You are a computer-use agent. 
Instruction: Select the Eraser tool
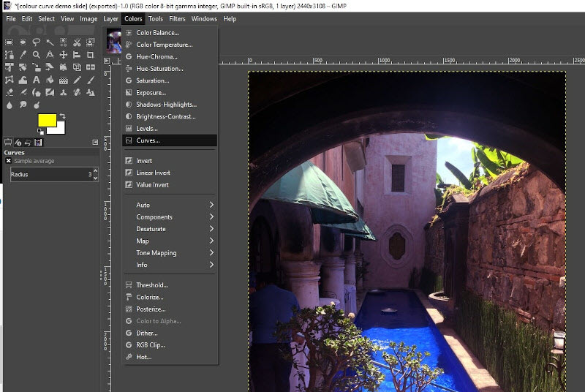[9, 92]
